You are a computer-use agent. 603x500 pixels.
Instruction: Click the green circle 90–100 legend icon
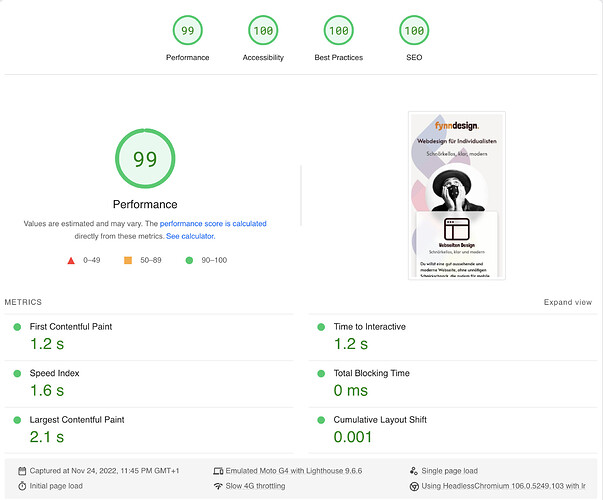click(189, 260)
